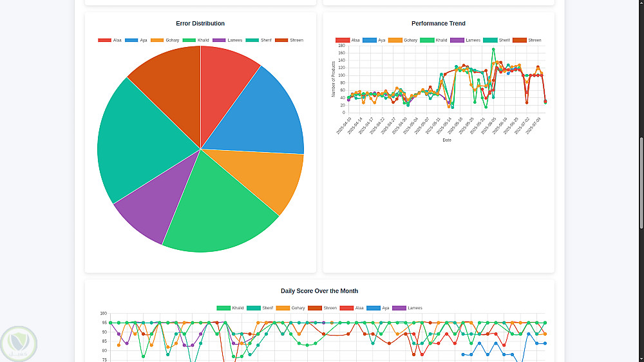Hide Shreen in Error Distribution legend
The image size is (644, 362).
(289, 41)
